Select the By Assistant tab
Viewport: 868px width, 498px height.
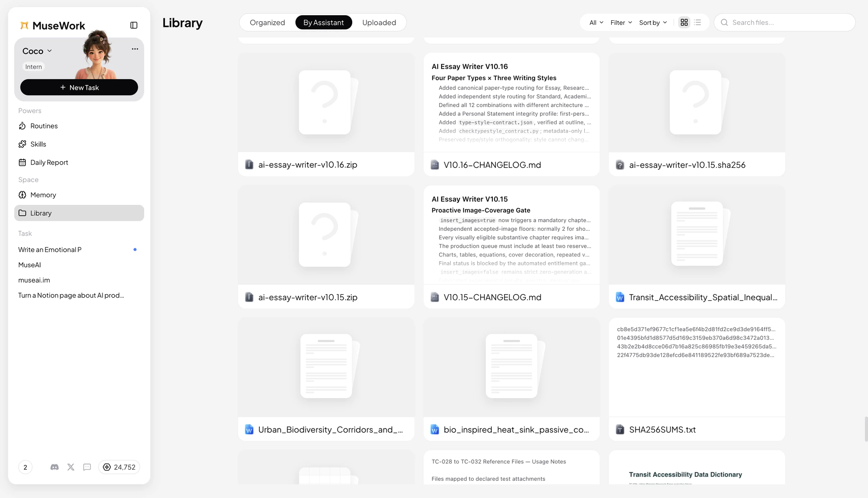click(x=324, y=22)
